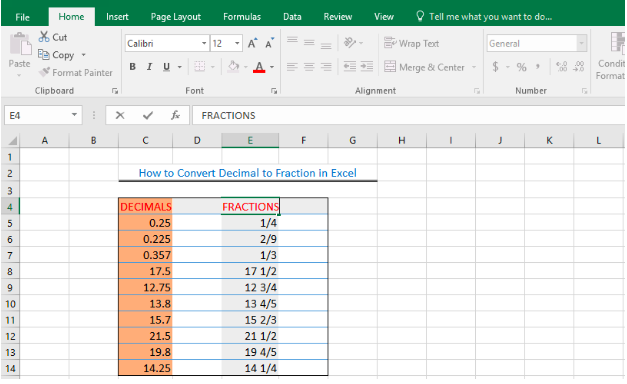
Task: Switch to the Data tab
Action: point(292,17)
